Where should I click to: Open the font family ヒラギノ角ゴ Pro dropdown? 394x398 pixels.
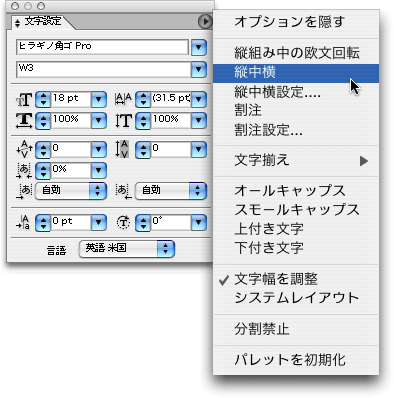[199, 47]
